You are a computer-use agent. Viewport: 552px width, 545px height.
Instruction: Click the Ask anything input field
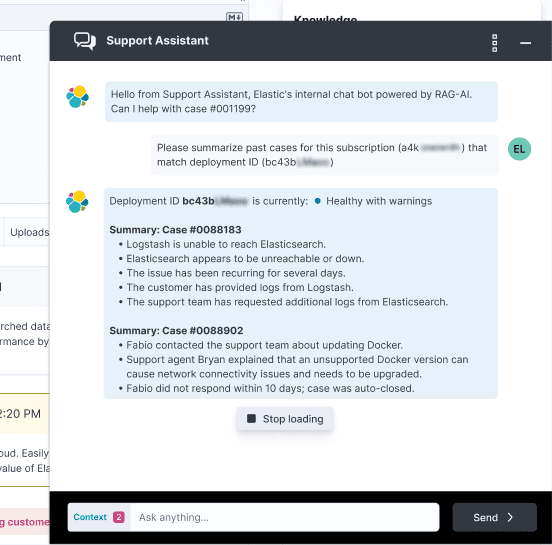pyautogui.click(x=284, y=517)
